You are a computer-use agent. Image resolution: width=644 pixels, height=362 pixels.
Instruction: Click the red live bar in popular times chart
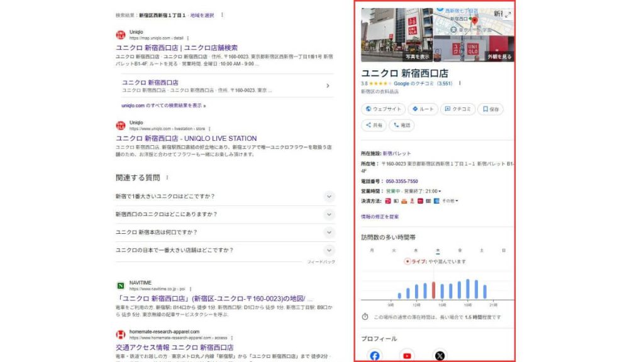click(x=433, y=290)
